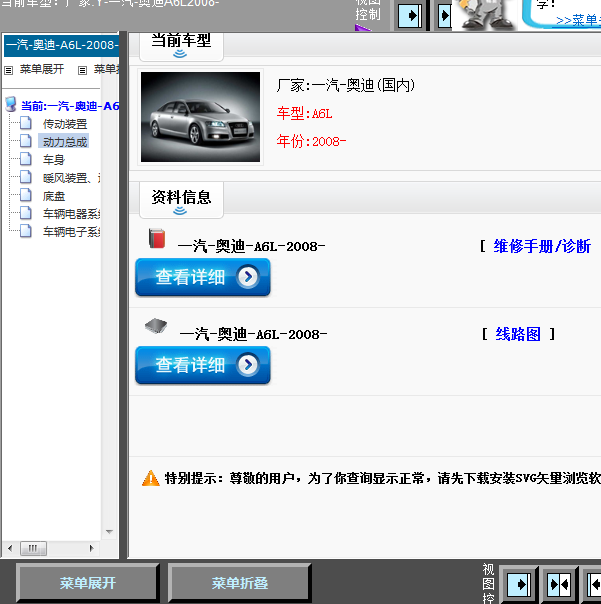Click 查看详细 under the grey chip icon
Viewport: 601px width, 604px height.
pos(203,365)
